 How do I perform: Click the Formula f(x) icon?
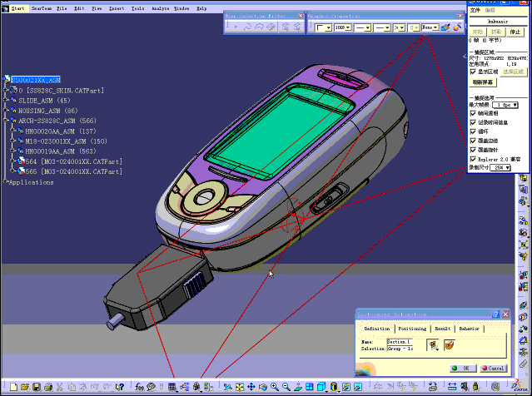[139, 388]
